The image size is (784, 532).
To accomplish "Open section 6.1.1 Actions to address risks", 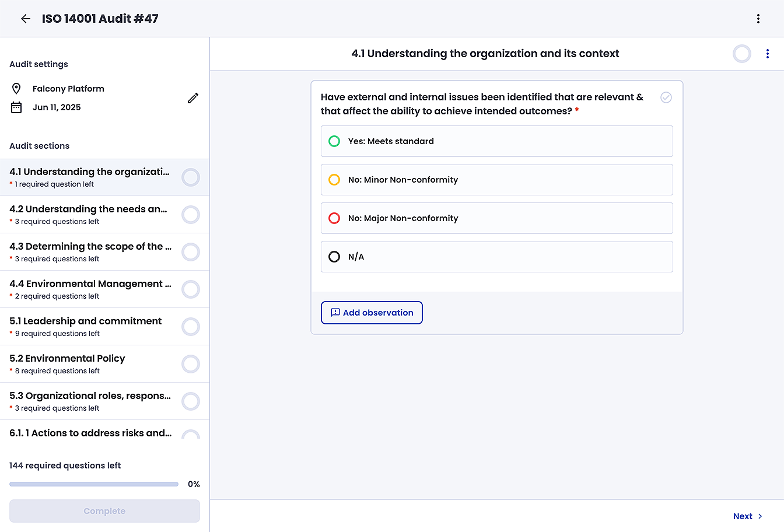I will [104, 430].
